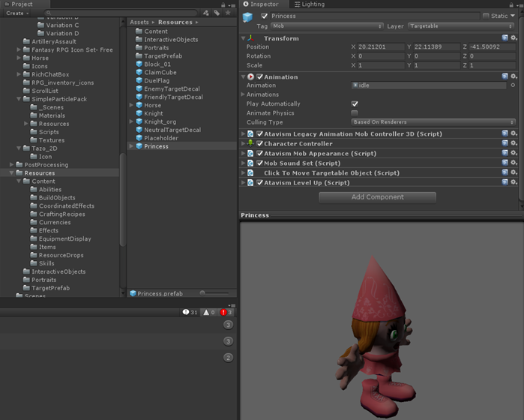
Task: Open the Tag dropdown showing Mob
Action: tap(326, 26)
